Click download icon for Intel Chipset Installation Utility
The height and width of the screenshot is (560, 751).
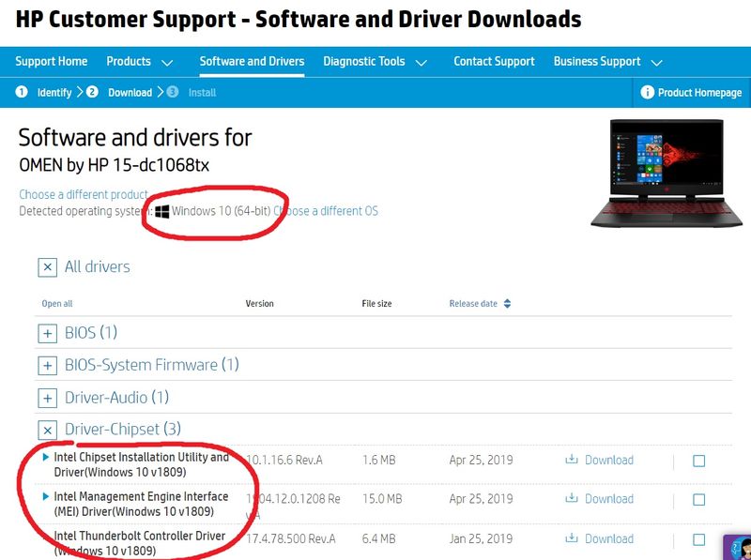coord(571,460)
